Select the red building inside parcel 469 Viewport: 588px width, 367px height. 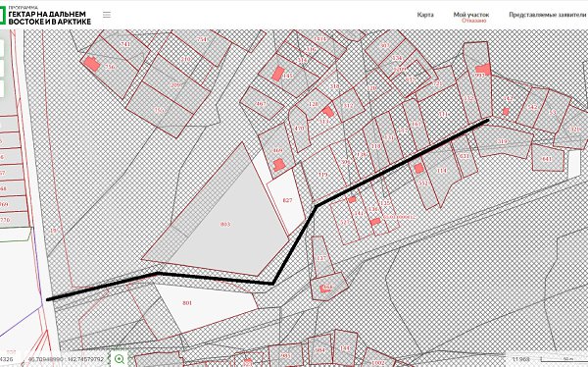(x=278, y=165)
